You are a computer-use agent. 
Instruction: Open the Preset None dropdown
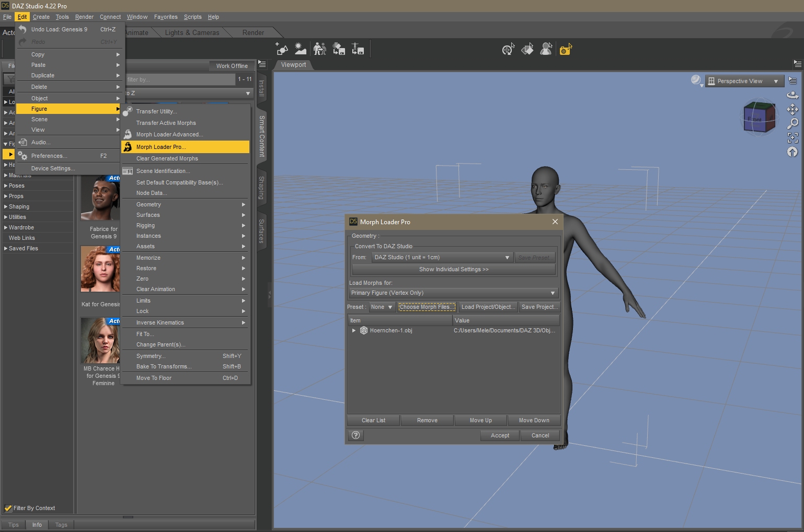382,307
